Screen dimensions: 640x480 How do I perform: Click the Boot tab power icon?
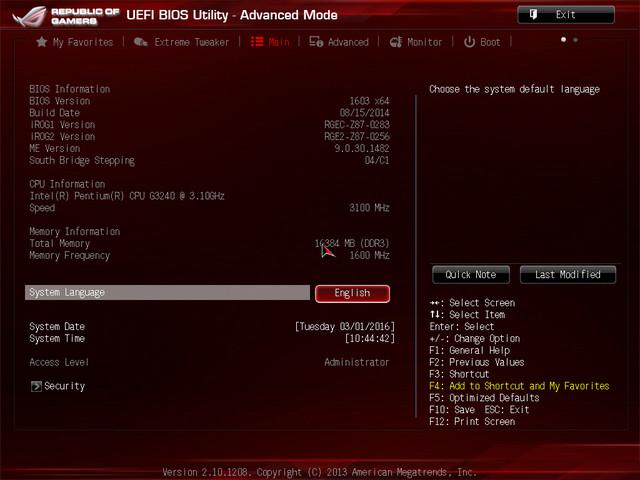pyautogui.click(x=469, y=42)
